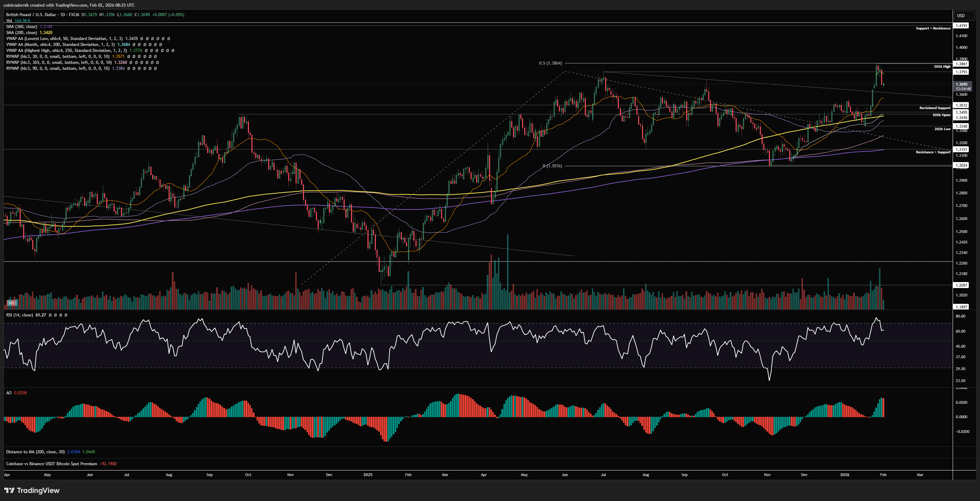Click Coinbase vs Binance Premium indicator label
The height and width of the screenshot is (501, 980).
point(51,464)
